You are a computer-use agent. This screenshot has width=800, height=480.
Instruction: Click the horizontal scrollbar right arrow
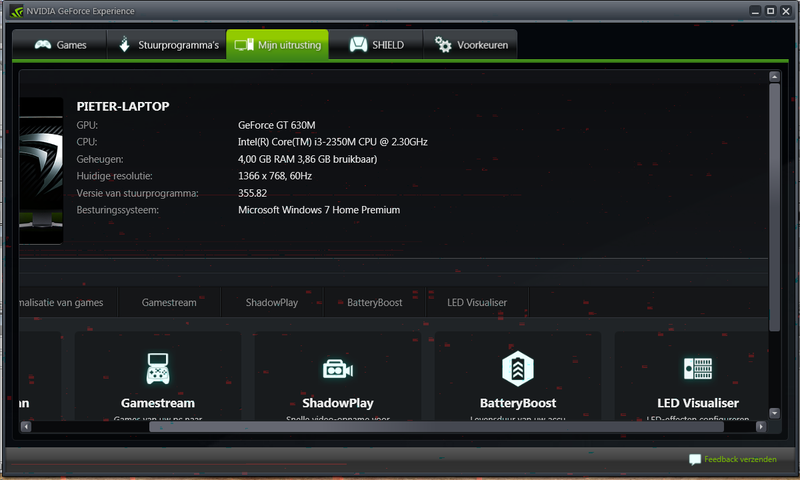click(761, 426)
